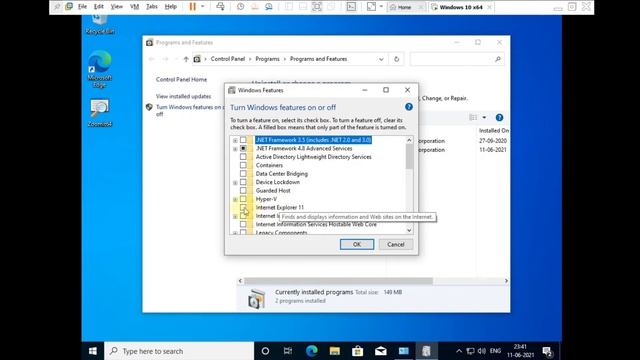The width and height of the screenshot is (640, 360).
Task: Open the VM menu
Action: 134,7
